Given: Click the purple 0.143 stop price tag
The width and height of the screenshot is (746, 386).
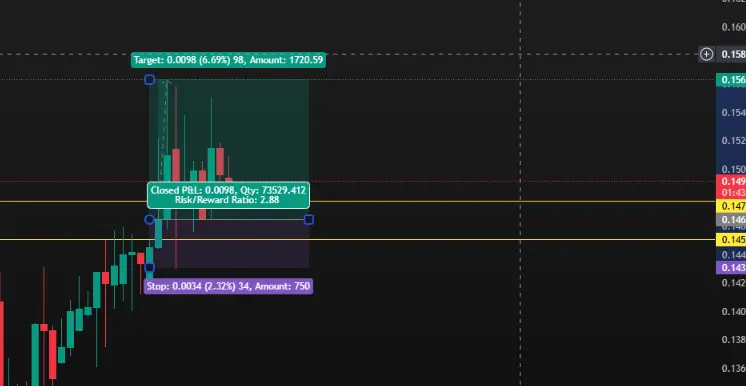Looking at the screenshot, I should point(731,267).
